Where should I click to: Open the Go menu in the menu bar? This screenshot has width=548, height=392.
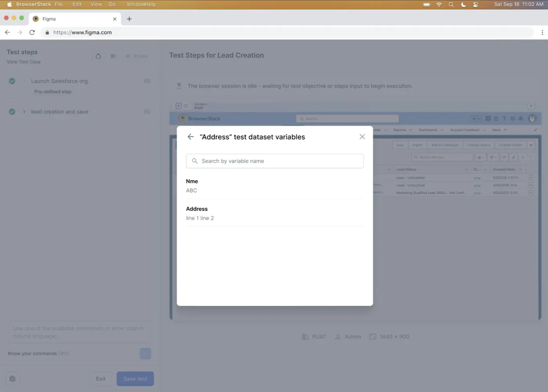[x=112, y=4]
